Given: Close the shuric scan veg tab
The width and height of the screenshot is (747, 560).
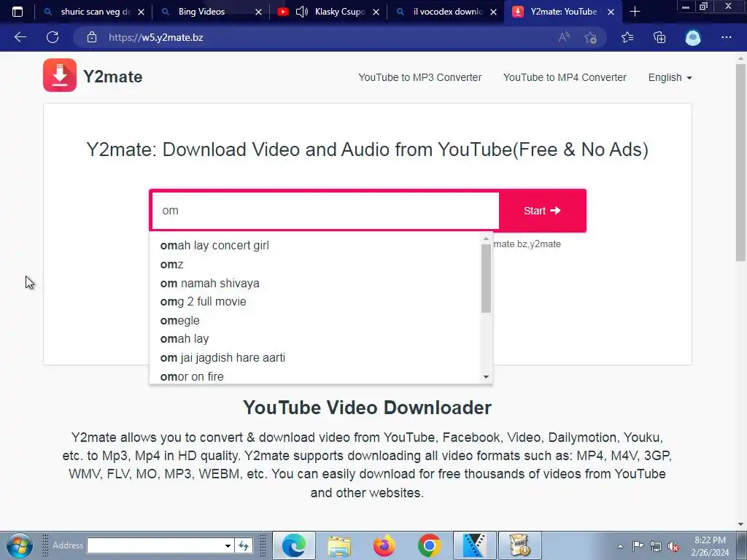Looking at the screenshot, I should (x=141, y=12).
